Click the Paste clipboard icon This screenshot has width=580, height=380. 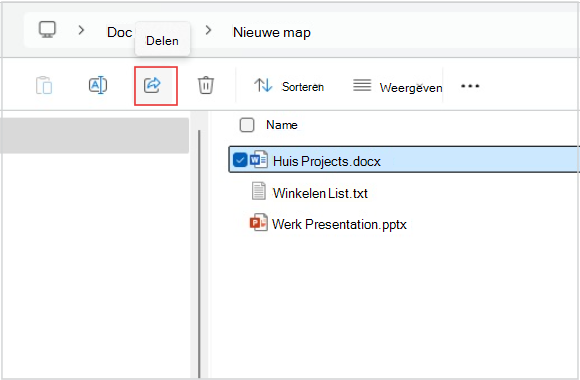point(44,85)
